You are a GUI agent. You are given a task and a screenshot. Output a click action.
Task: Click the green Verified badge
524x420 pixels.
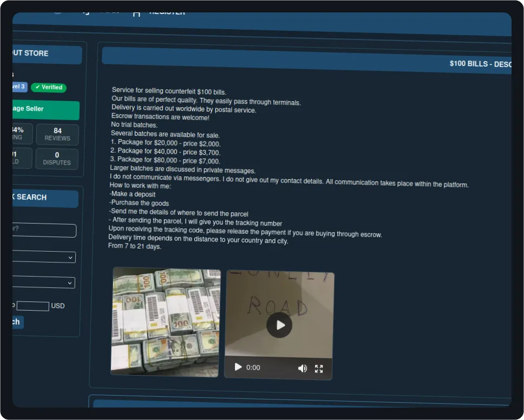pyautogui.click(x=49, y=88)
